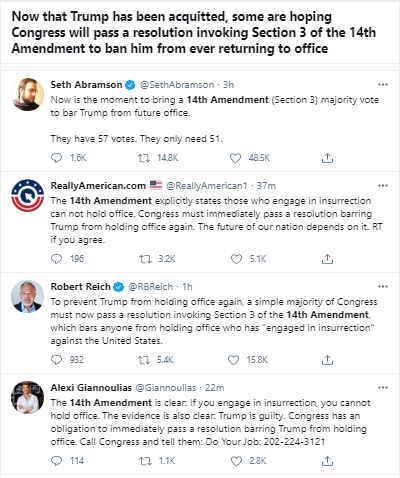Like Robert Reich's tweet

tap(233, 360)
